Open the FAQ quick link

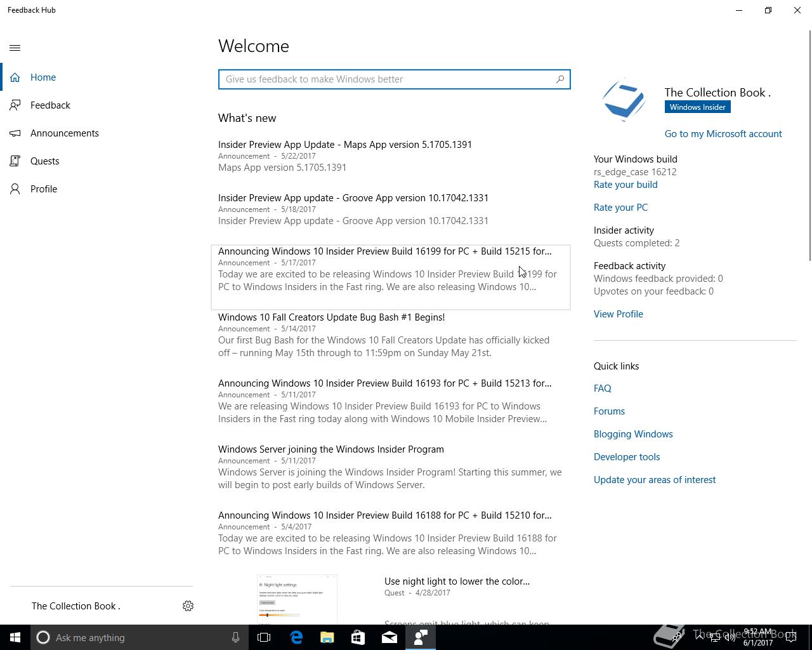(603, 388)
